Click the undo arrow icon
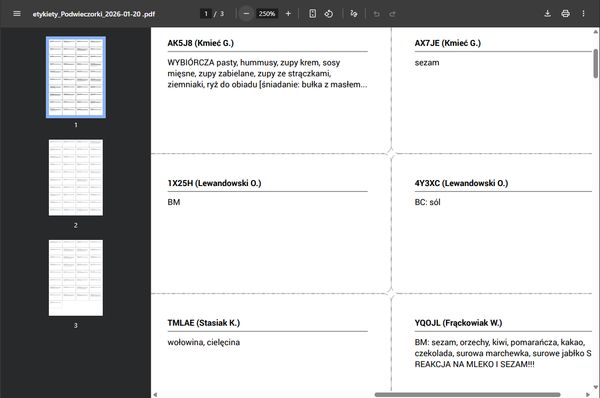This screenshot has width=600, height=398. [x=377, y=14]
